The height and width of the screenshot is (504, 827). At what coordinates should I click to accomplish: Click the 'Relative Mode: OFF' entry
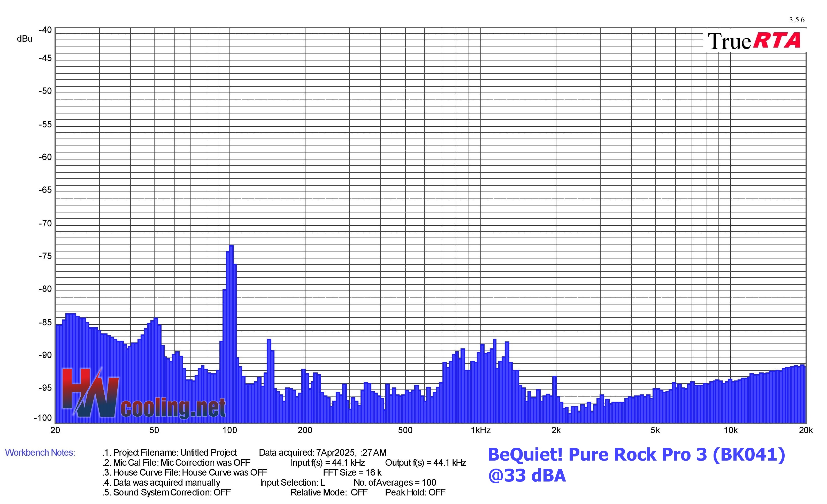point(329,492)
